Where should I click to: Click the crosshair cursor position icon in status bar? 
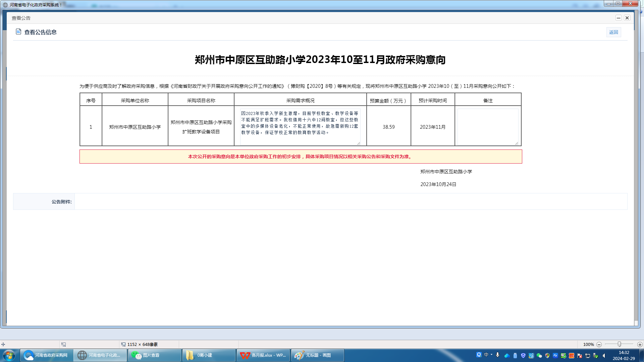point(3,344)
